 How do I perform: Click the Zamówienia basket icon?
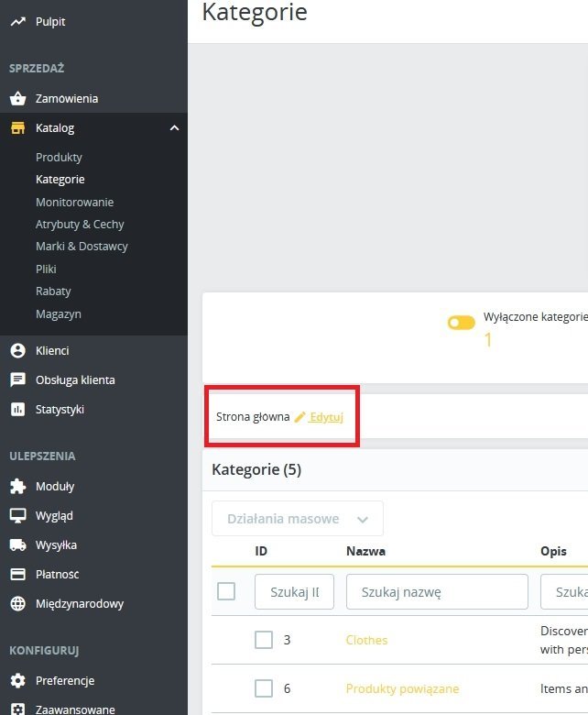click(x=17, y=98)
